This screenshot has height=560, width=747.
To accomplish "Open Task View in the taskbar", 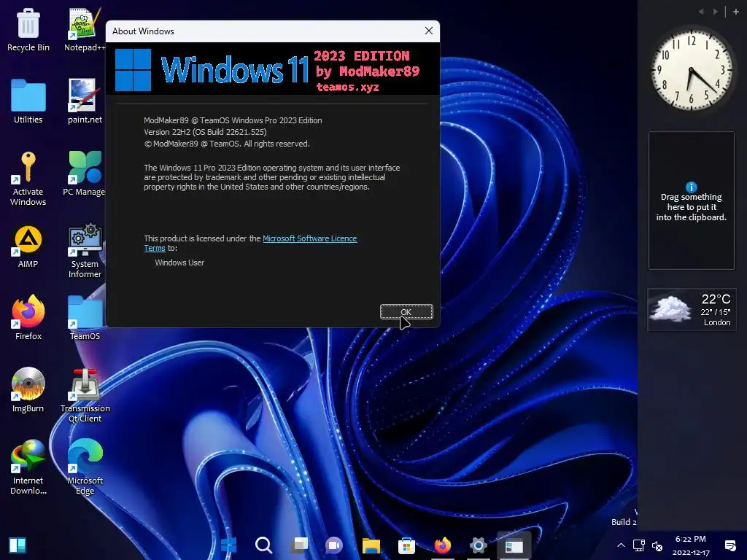I will (x=300, y=545).
